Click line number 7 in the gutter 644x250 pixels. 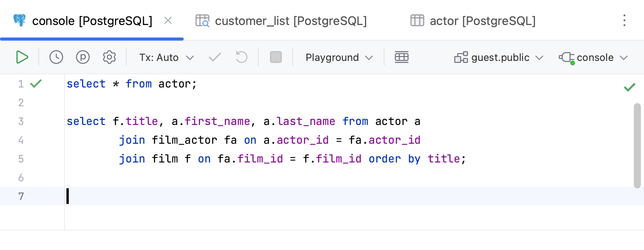tap(21, 196)
